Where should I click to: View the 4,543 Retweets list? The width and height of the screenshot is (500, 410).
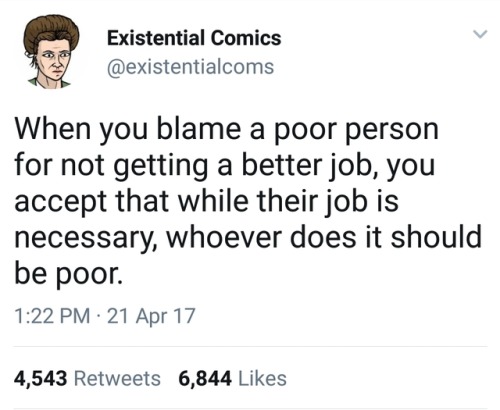87,379
